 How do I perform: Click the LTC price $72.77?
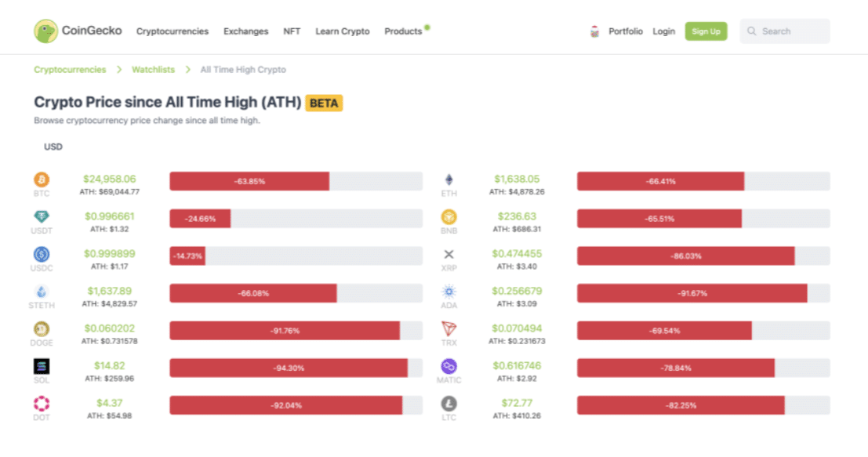(x=517, y=403)
